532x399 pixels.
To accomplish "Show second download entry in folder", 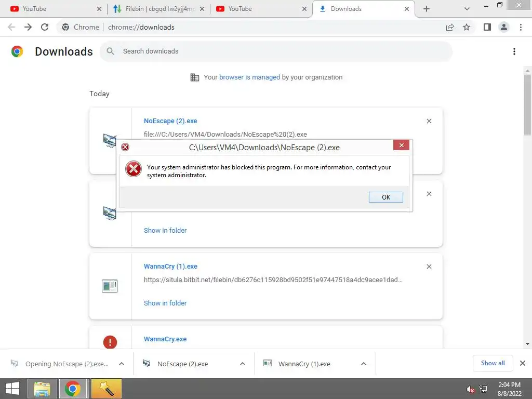I will tap(165, 230).
